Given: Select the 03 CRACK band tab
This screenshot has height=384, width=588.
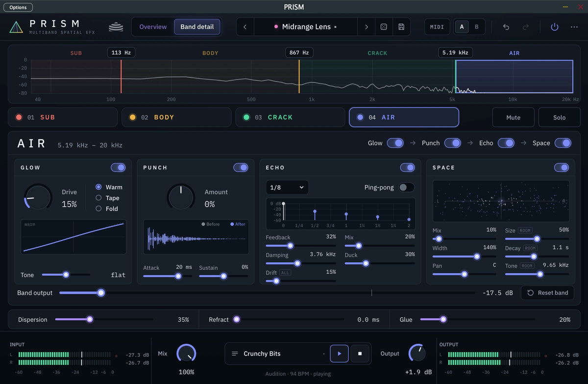Looking at the screenshot, I should (290, 118).
